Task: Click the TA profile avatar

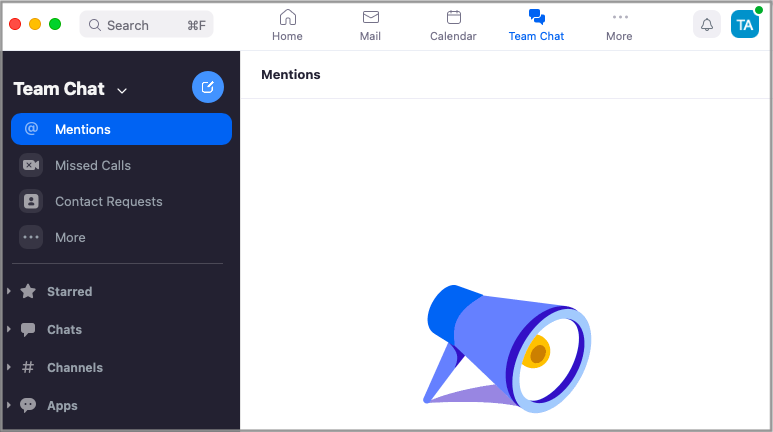Action: 745,25
